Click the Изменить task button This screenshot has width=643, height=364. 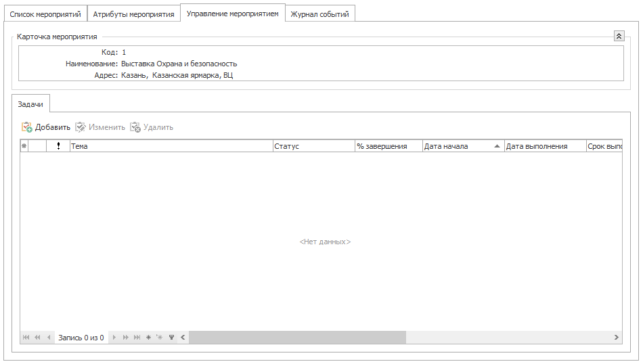coord(100,127)
